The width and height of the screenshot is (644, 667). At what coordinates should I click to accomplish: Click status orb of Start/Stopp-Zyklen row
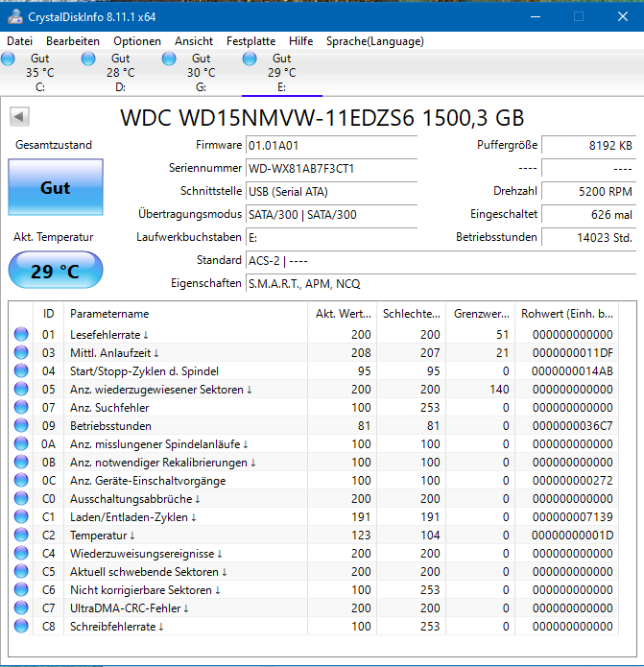[x=21, y=371]
